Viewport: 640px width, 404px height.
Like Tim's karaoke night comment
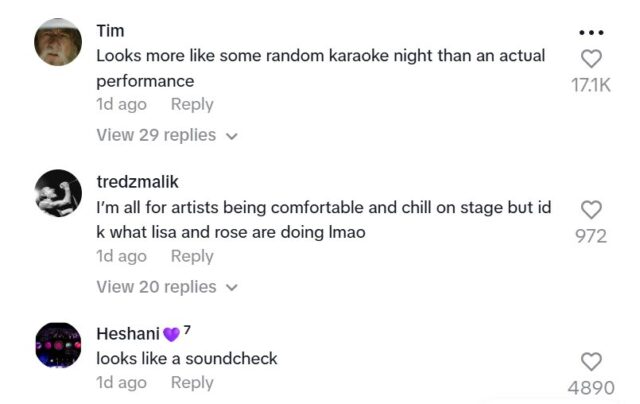click(591, 59)
